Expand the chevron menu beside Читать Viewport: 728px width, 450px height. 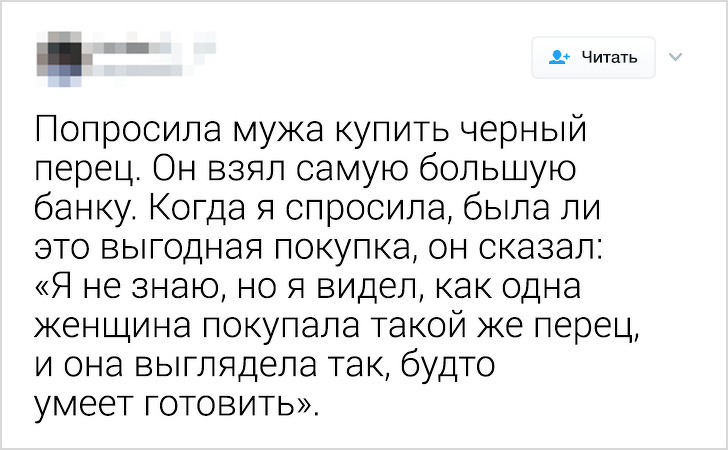(672, 56)
